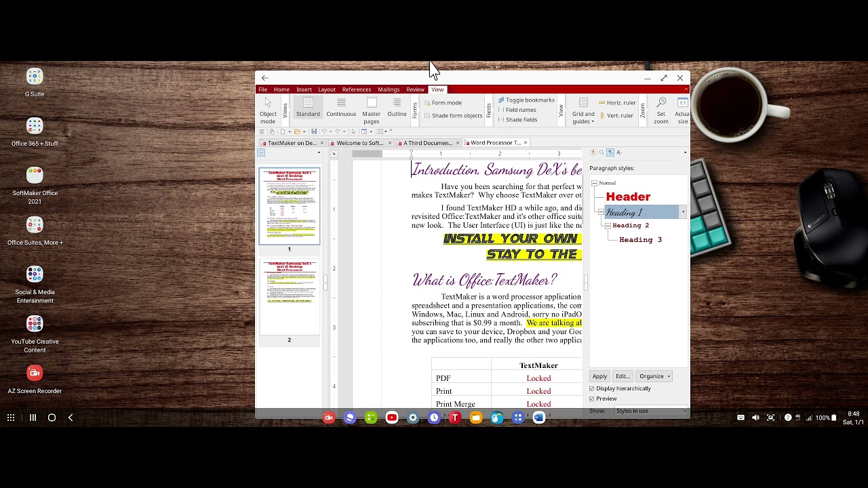This screenshot has width=868, height=488.
Task: Open the Show styles combo box
Action: (x=651, y=411)
